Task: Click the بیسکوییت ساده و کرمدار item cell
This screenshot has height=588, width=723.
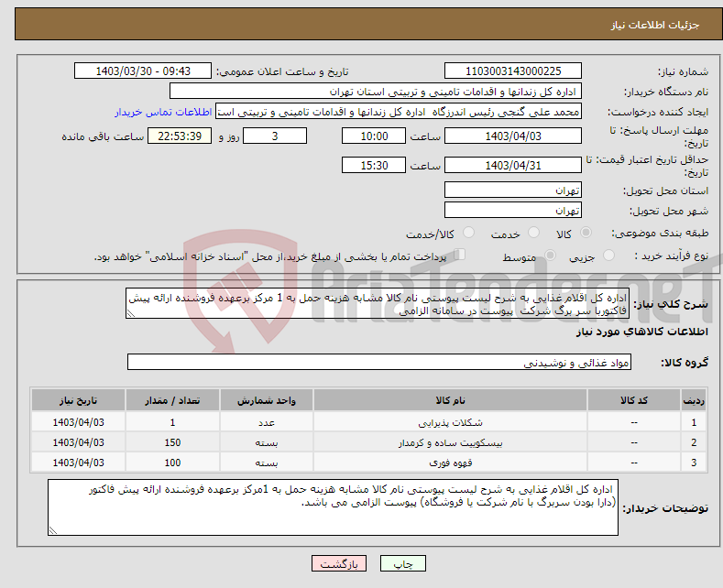Action: (450, 442)
